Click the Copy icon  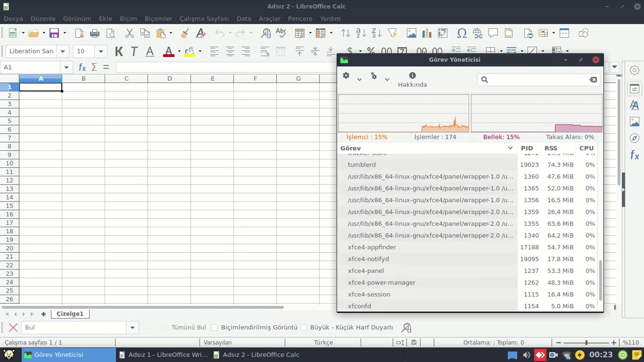pos(145,33)
